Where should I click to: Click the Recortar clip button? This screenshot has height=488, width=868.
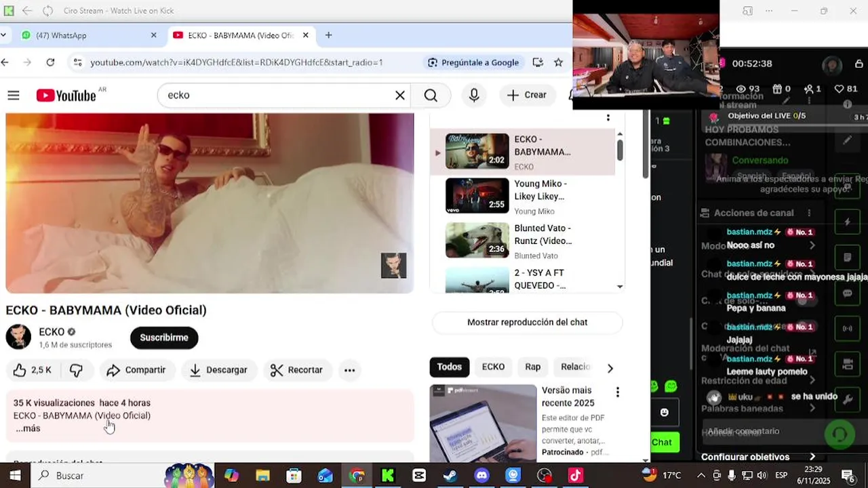point(296,370)
